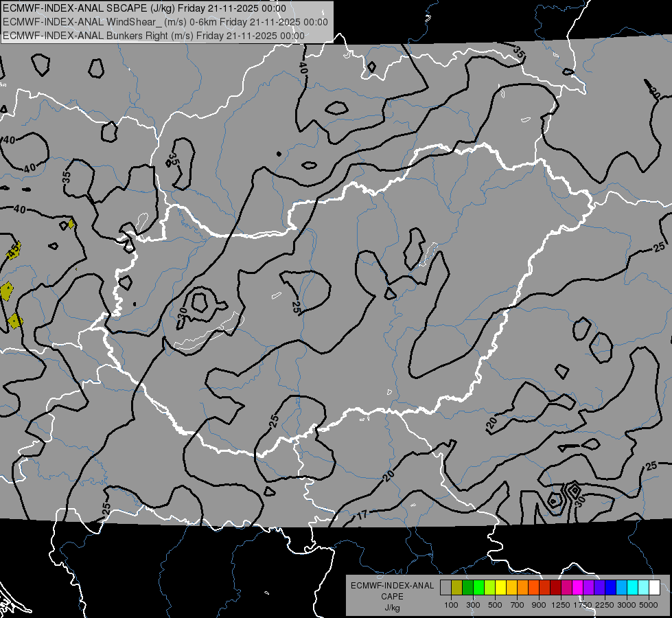Click the legend's ECMWF-INDEX-ANAL label
The image size is (672, 618).
tap(392, 586)
